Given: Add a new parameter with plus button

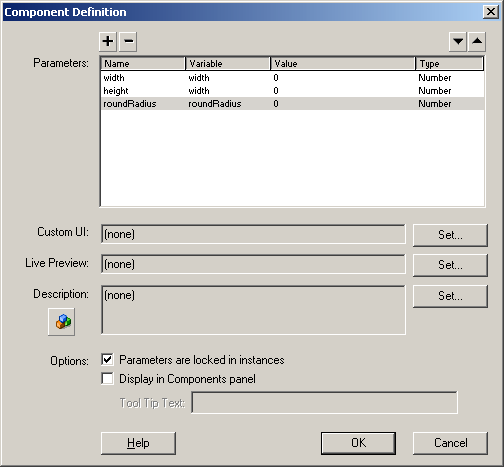Looking at the screenshot, I should [x=108, y=42].
